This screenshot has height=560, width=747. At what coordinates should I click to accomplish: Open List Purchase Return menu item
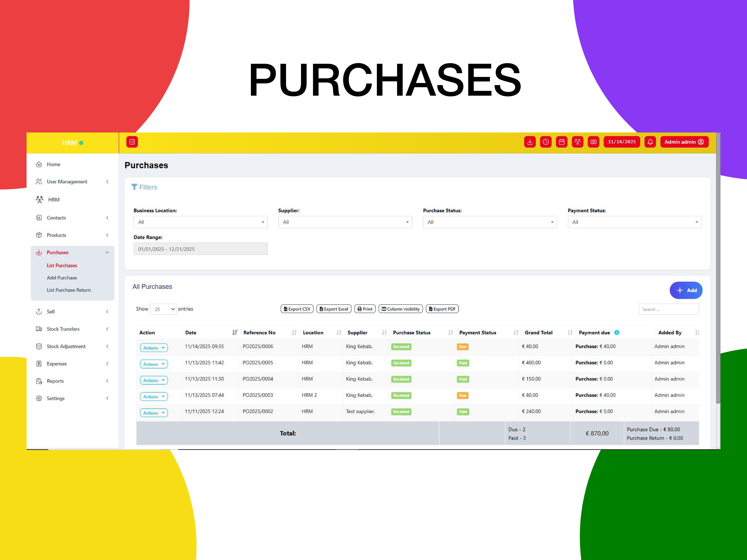click(69, 290)
